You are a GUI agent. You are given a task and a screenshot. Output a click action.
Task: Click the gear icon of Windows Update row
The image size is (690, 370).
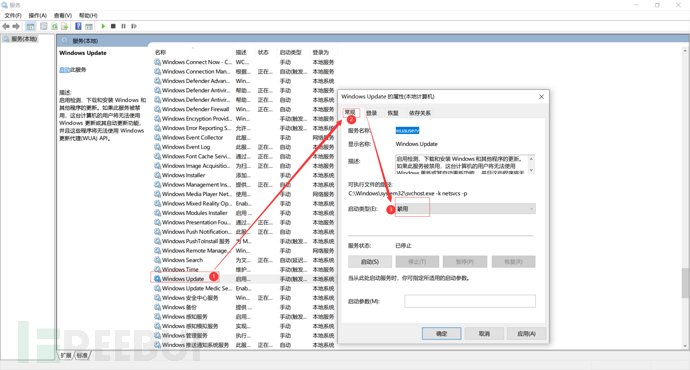[157, 279]
